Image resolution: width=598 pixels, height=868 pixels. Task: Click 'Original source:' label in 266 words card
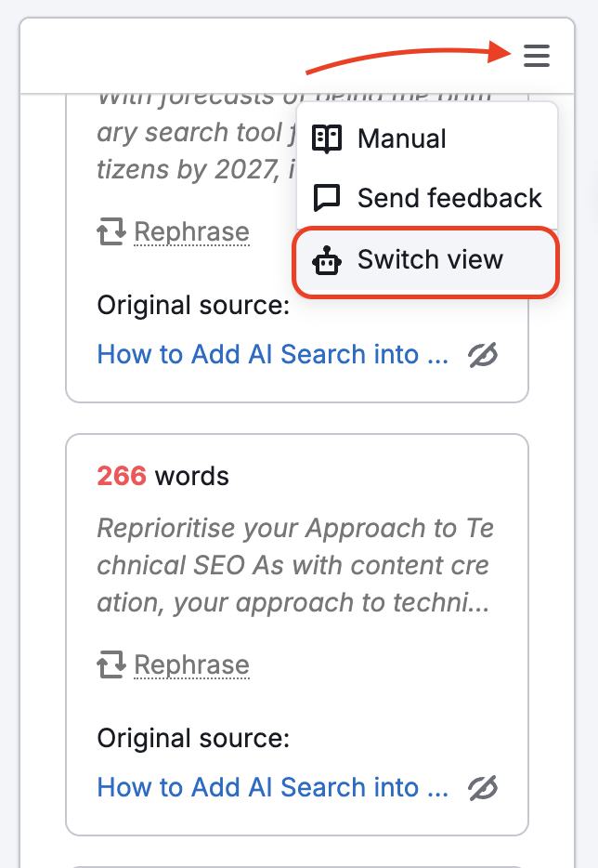[193, 739]
